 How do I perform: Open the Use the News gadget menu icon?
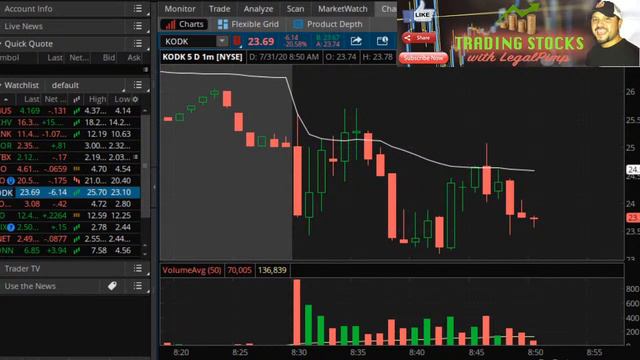coord(138,286)
